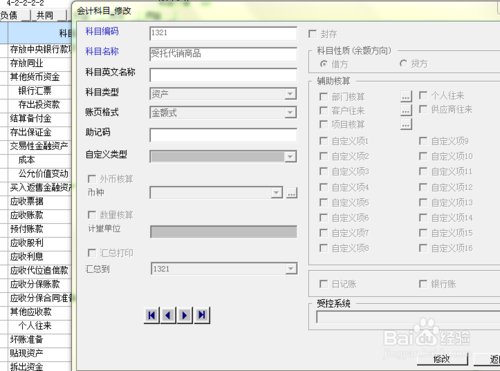Enable the 银行账 checkbox
Viewport: 500px width, 371px height.
(423, 284)
